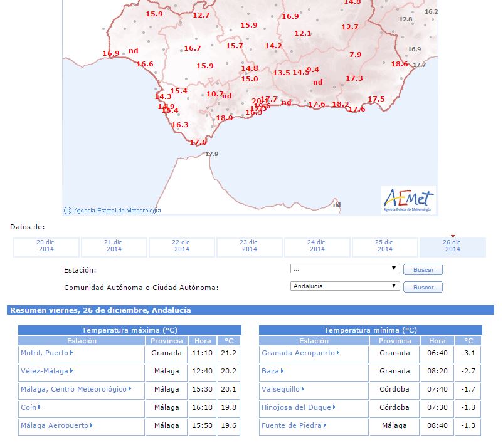Click the AEMet logo on the map

coord(408,200)
